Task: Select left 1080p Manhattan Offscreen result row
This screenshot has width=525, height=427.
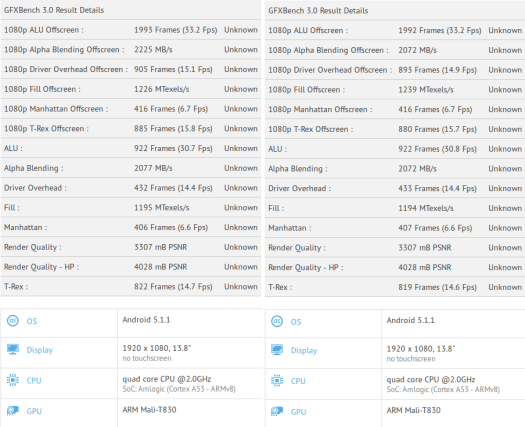Action: tap(131, 109)
